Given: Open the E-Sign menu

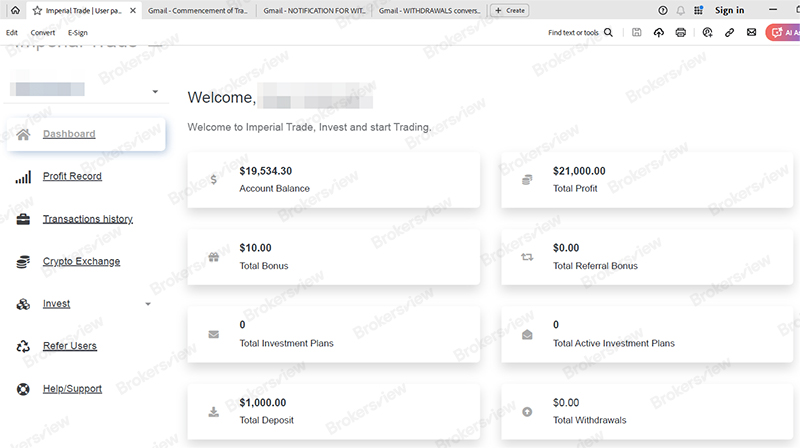Looking at the screenshot, I should point(78,33).
